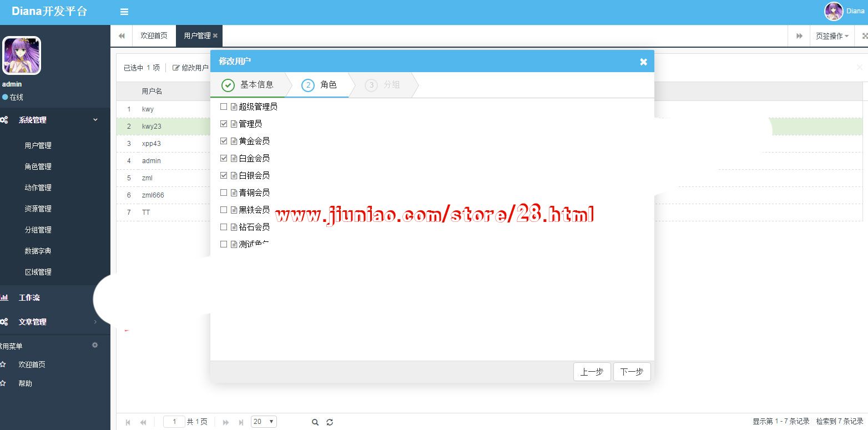
Task: Go to previous page pagination icon
Action: point(143,422)
